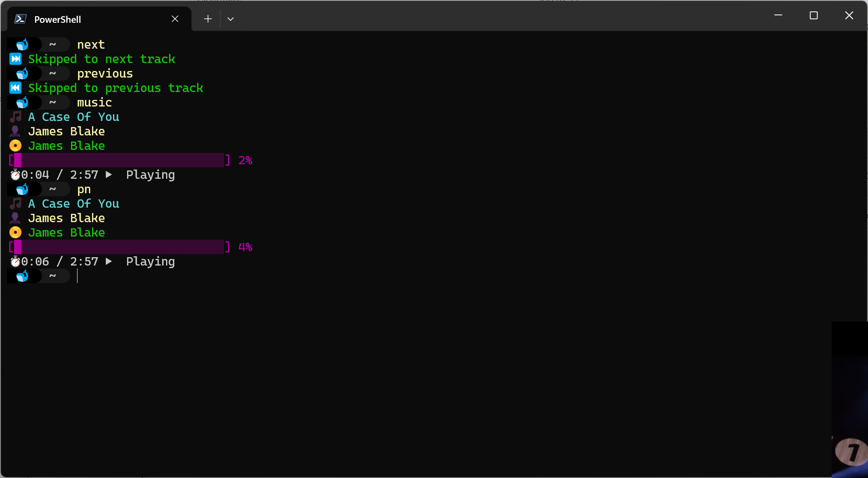Screen dimensions: 868x478
Task: Click the prompt bird icon on the 'next' line
Action: 22,44
